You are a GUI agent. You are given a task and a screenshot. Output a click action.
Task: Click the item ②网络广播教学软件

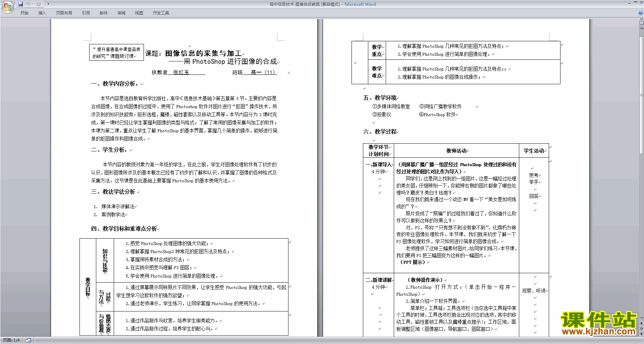pos(440,106)
